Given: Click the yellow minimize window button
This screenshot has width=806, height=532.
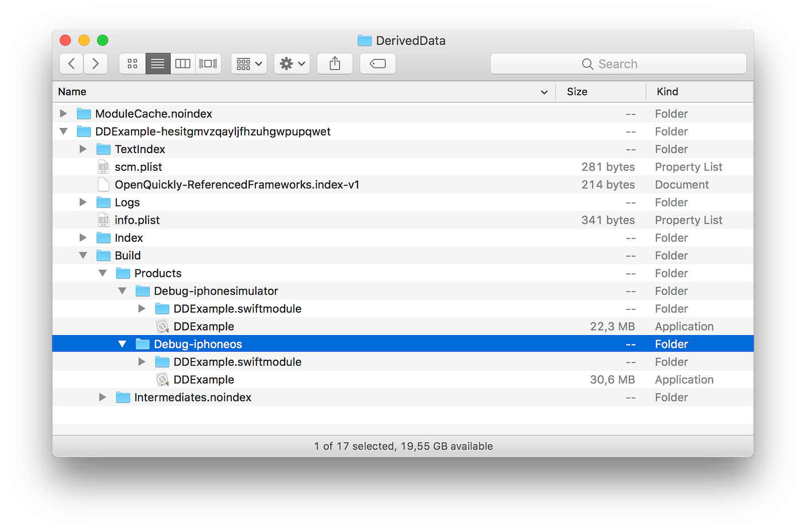Looking at the screenshot, I should pos(84,40).
